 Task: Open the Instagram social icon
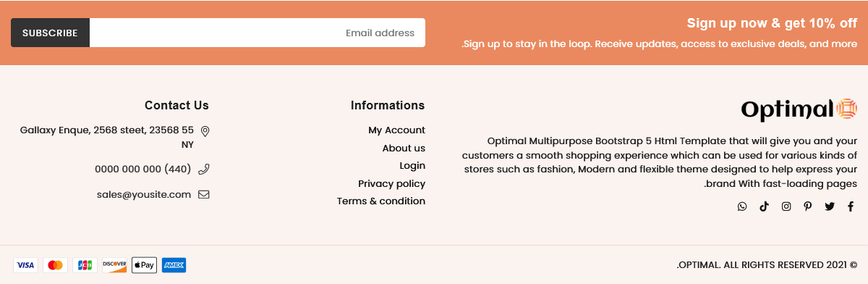coord(786,206)
